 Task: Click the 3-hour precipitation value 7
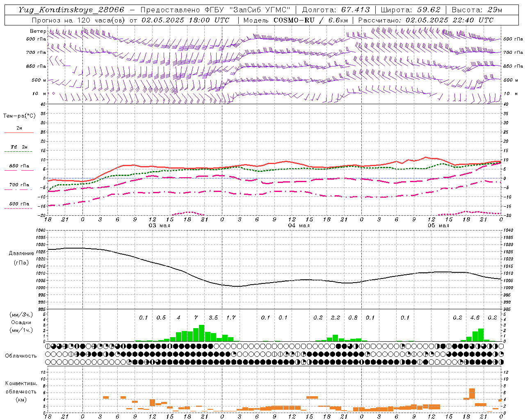[x=196, y=318]
